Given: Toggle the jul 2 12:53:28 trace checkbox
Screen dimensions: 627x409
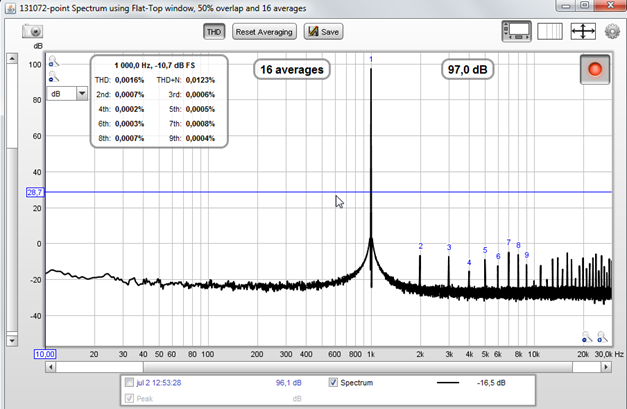Looking at the screenshot, I should (129, 383).
